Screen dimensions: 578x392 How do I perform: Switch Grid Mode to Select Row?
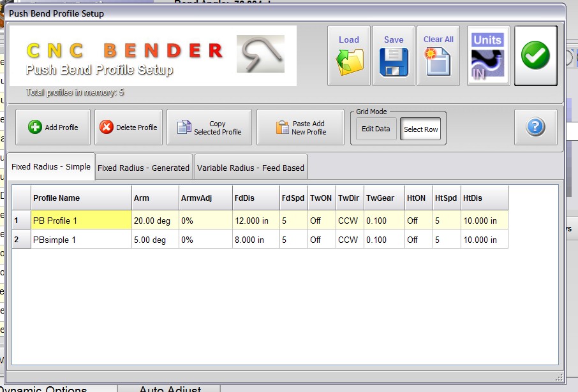pyautogui.click(x=421, y=129)
